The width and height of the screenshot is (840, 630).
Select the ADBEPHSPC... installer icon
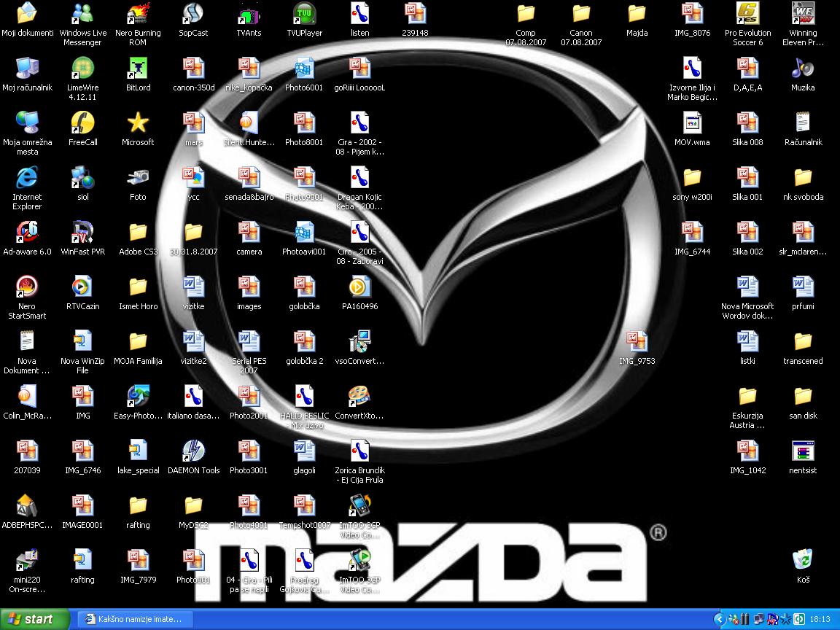click(x=27, y=506)
